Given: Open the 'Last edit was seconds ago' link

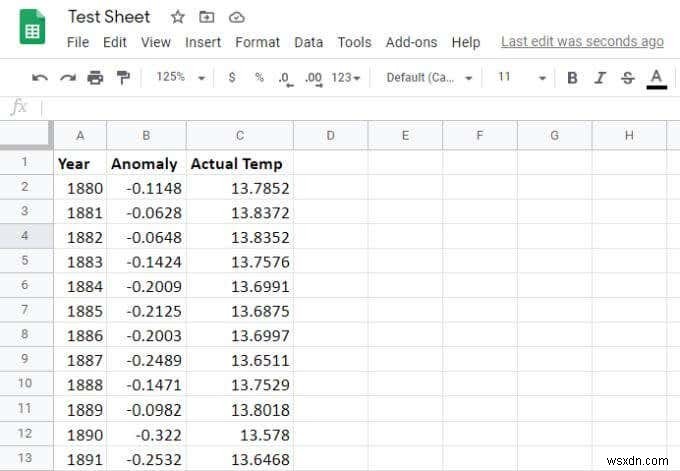Looking at the screenshot, I should [x=582, y=42].
